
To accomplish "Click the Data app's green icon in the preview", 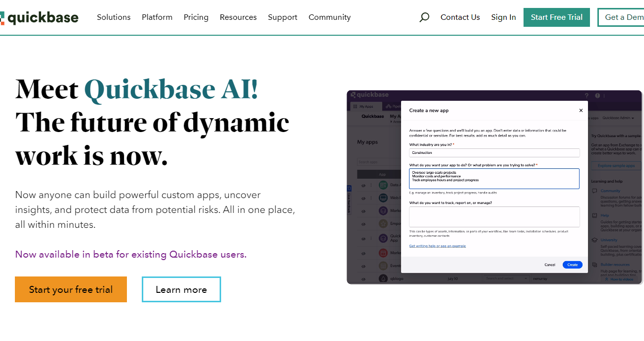I will (x=383, y=185).
